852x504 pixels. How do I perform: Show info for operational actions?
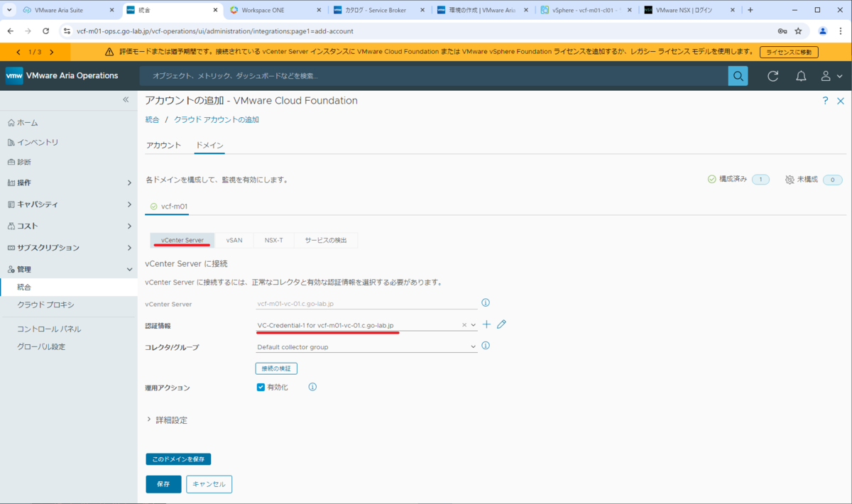pyautogui.click(x=312, y=388)
